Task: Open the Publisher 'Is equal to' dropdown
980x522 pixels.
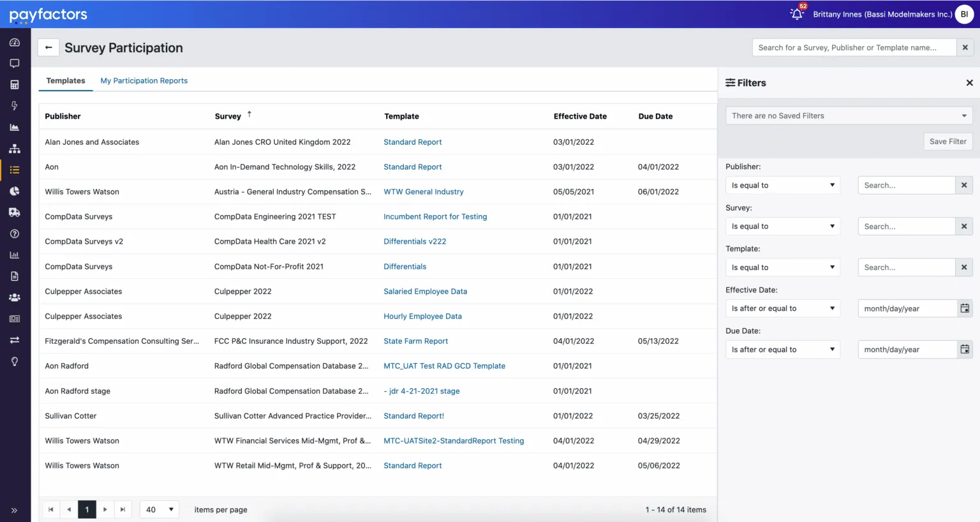Action: [x=783, y=185]
